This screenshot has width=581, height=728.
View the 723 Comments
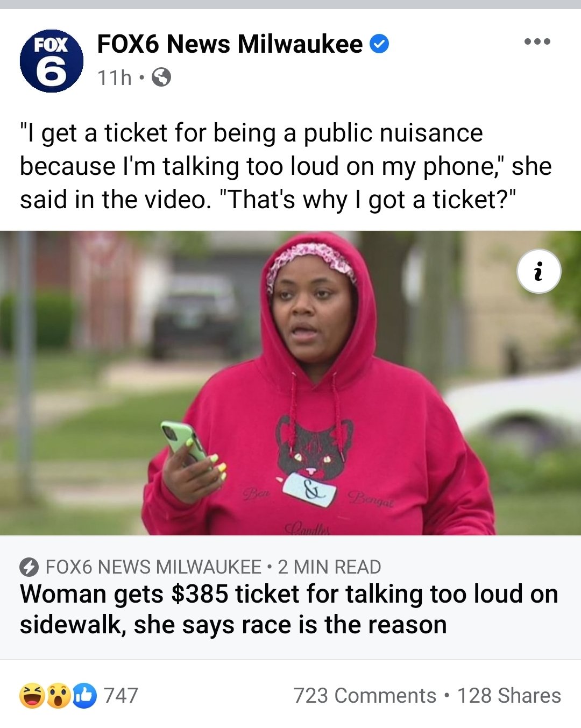(365, 696)
